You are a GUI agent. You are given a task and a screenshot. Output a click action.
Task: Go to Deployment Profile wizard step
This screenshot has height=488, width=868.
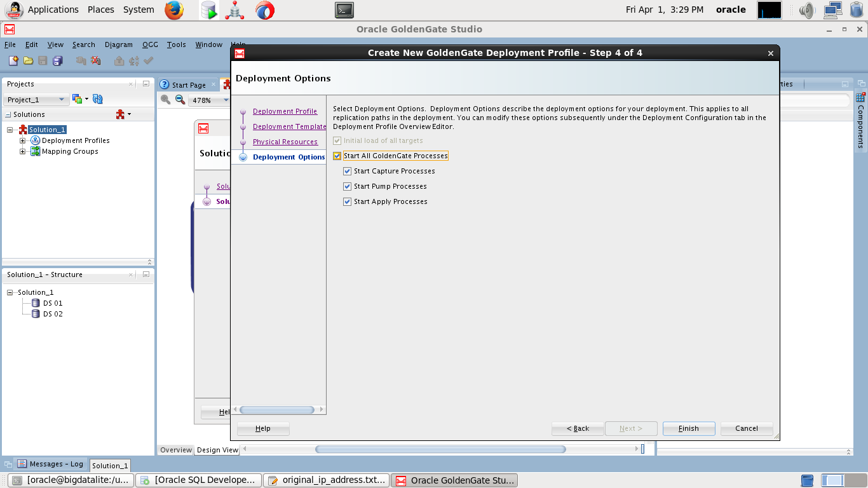(x=285, y=111)
